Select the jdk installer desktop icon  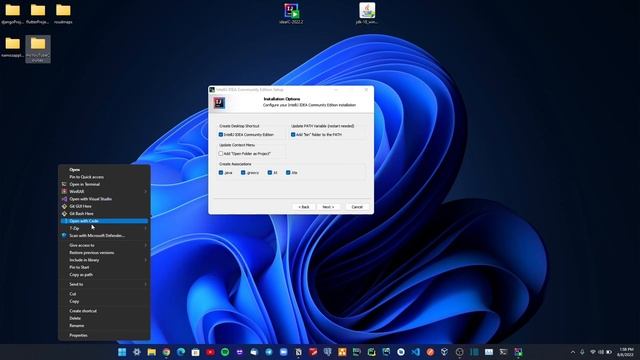click(367, 13)
